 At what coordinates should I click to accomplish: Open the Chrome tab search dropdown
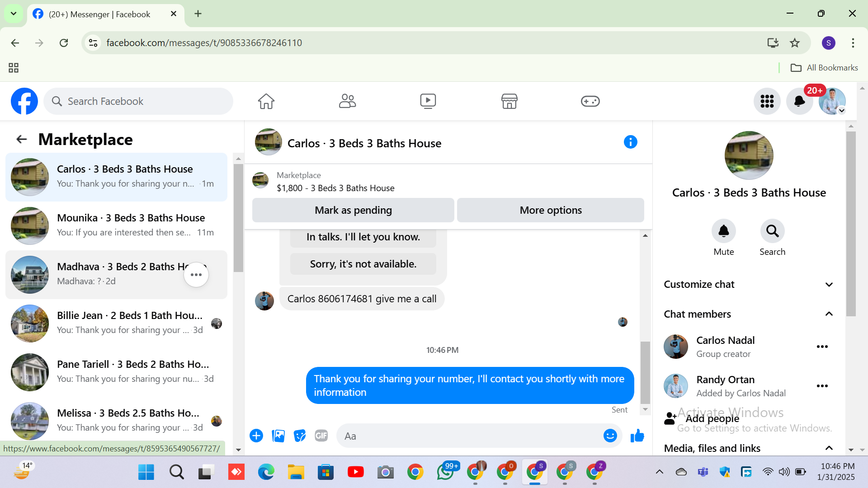(14, 14)
